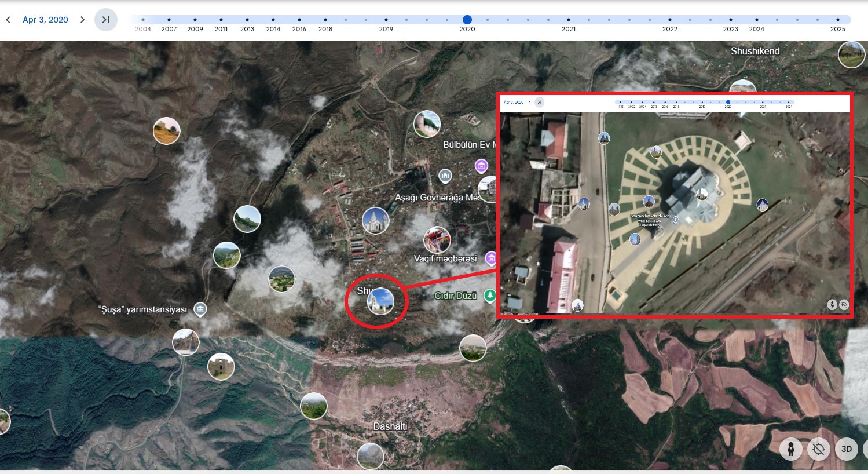Jump to the 2016 timeline marker
The width and height of the screenshot is (868, 474).
tap(299, 20)
